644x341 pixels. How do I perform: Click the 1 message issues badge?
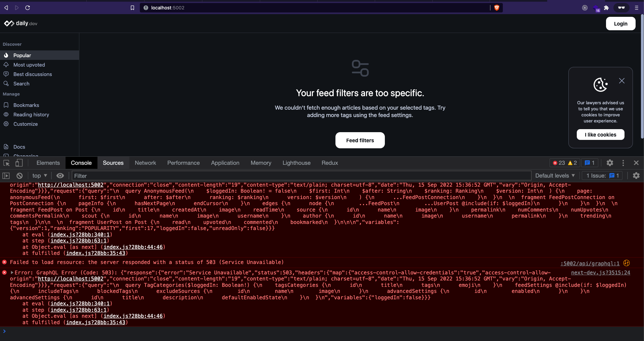(x=590, y=163)
